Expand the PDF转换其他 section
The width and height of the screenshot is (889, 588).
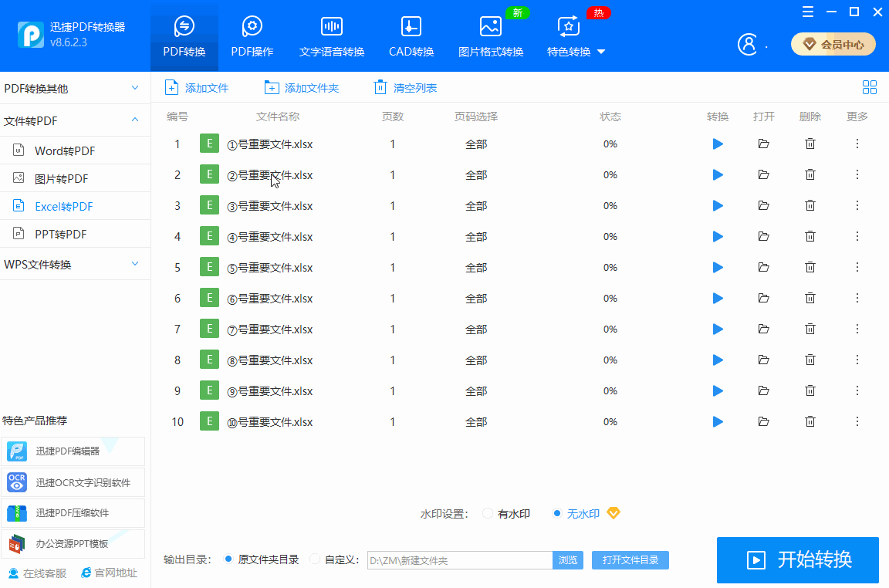pyautogui.click(x=75, y=89)
